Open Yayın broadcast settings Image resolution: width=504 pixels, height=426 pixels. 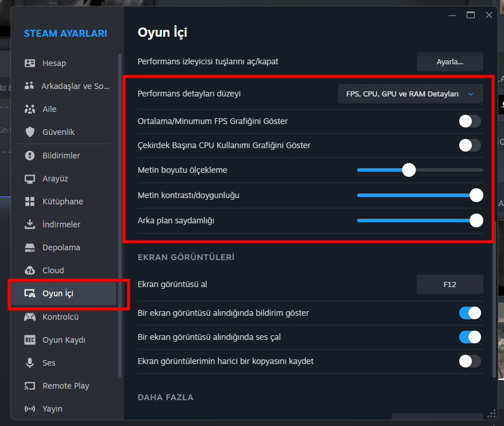[63, 409]
